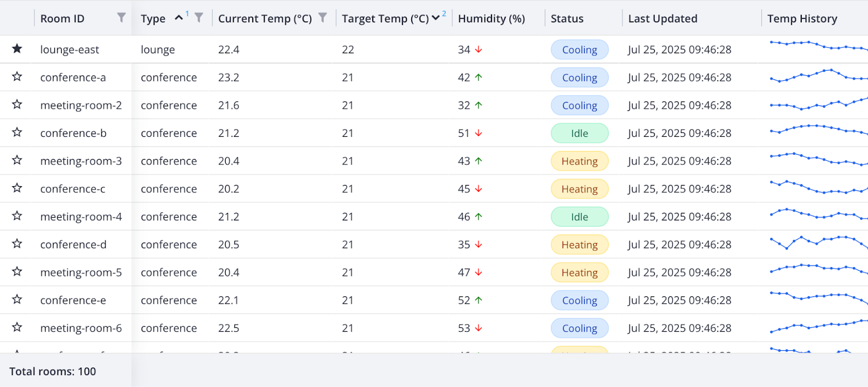Unfavorite lounge-east by clicking its filled star
This screenshot has width=868, height=387.
tap(17, 49)
